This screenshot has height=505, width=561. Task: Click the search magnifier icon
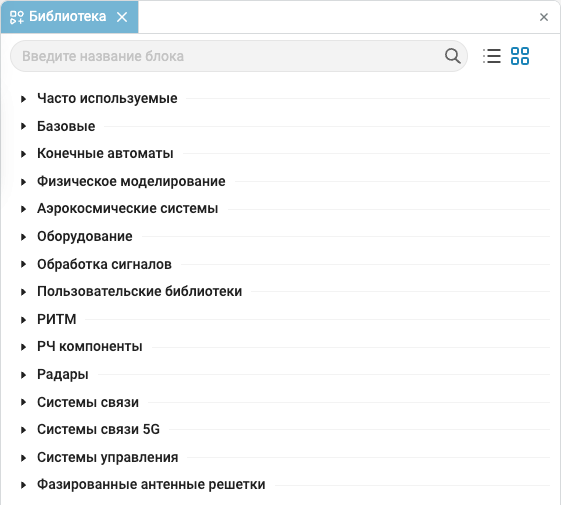pyautogui.click(x=453, y=56)
